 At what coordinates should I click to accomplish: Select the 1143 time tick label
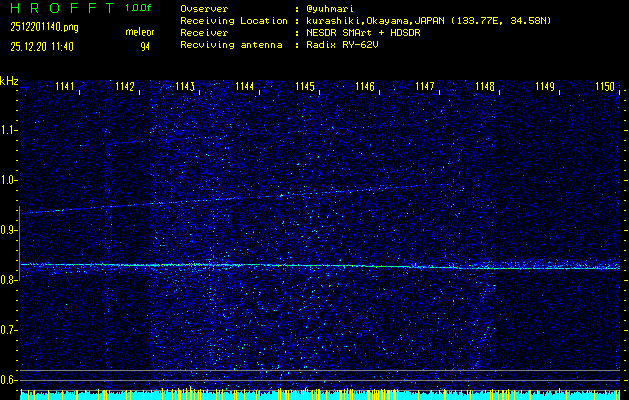pyautogui.click(x=185, y=87)
